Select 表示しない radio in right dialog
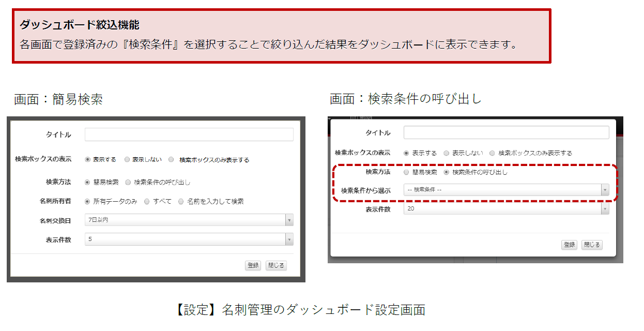Screen dimensions: 644x331 pos(447,153)
